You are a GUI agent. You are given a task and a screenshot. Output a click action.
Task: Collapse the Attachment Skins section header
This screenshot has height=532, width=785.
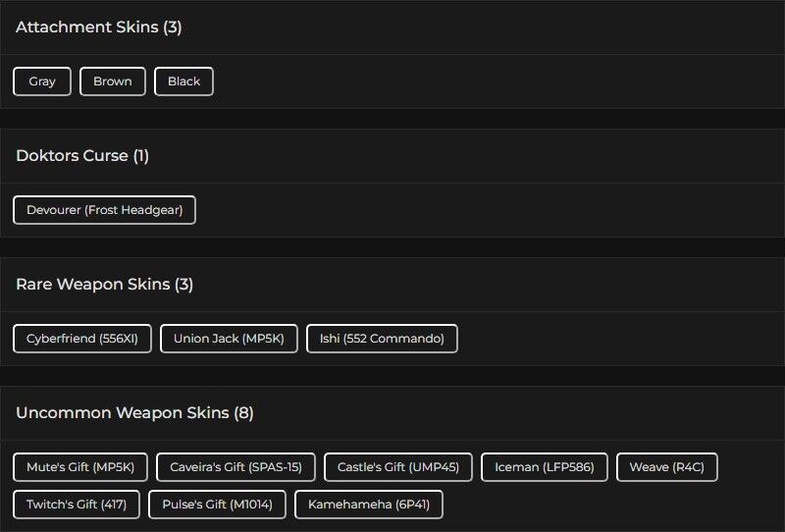(98, 27)
